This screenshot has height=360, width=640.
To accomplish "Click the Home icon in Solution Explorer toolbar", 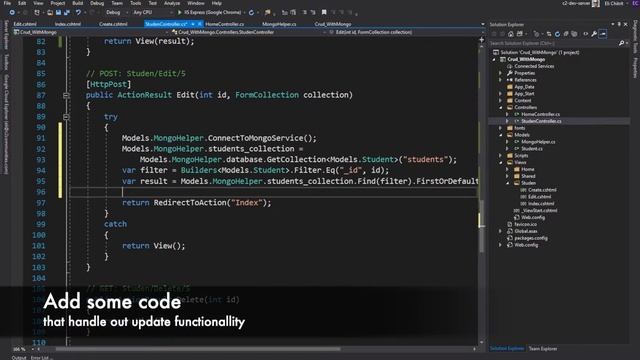I will (x=511, y=34).
